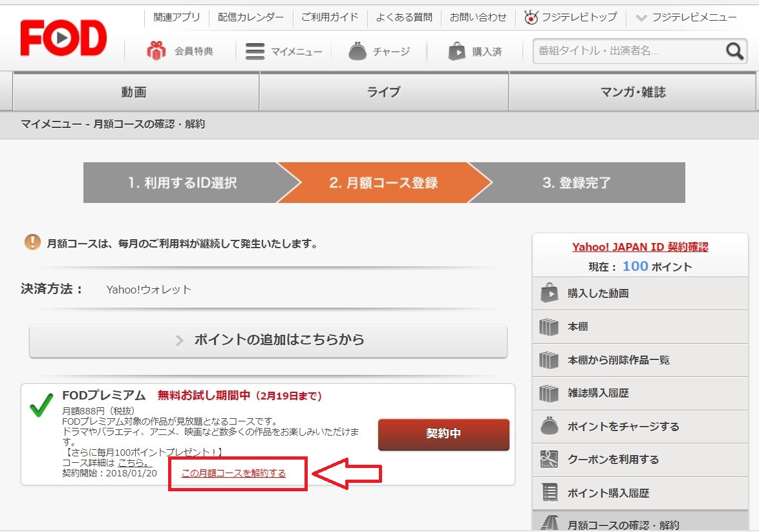Open the こちら course details link

[x=135, y=463]
